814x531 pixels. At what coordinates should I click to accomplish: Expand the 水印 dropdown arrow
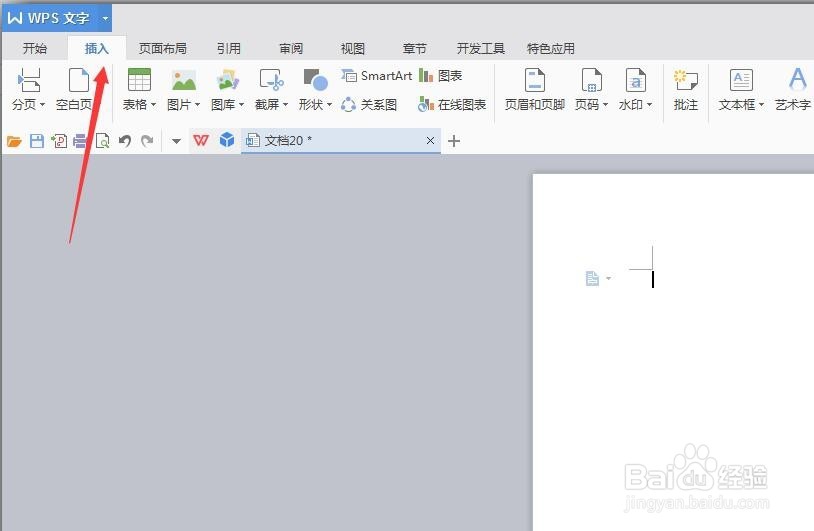pos(649,105)
